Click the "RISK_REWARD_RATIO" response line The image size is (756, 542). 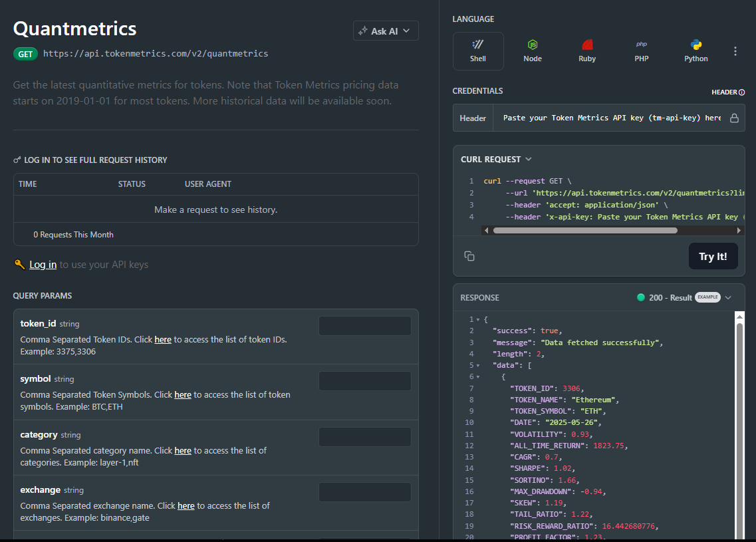click(584, 526)
